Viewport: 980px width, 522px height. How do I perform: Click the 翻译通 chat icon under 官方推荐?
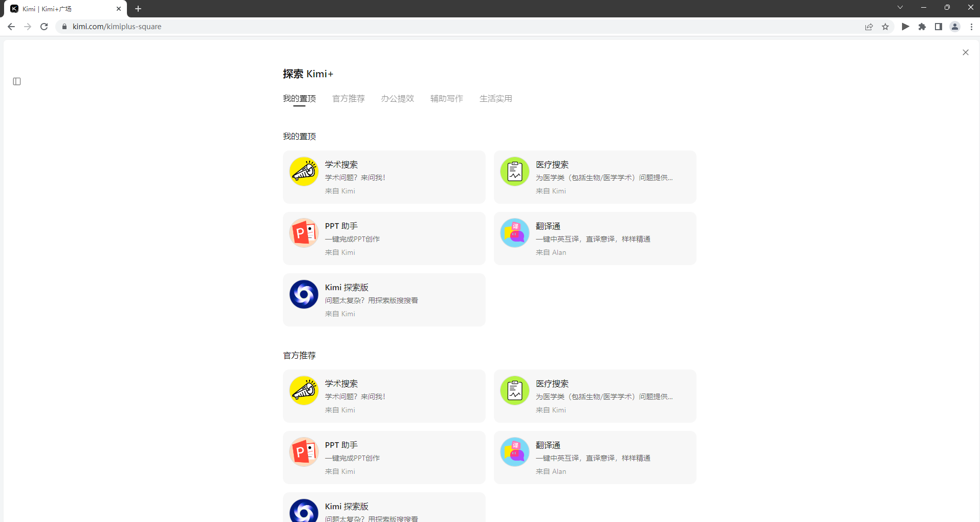(515, 452)
